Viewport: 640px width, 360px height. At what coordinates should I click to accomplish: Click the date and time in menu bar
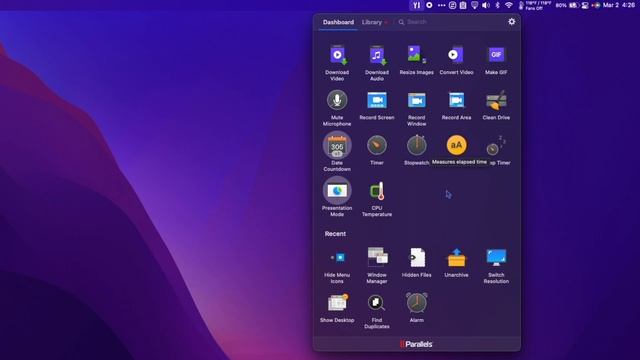coord(619,5)
